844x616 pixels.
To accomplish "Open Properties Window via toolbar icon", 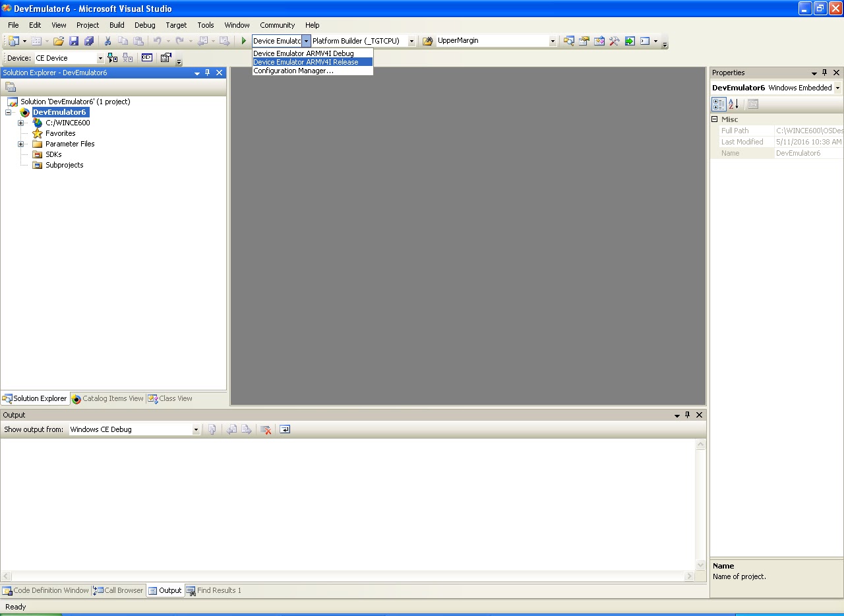I will [x=584, y=41].
